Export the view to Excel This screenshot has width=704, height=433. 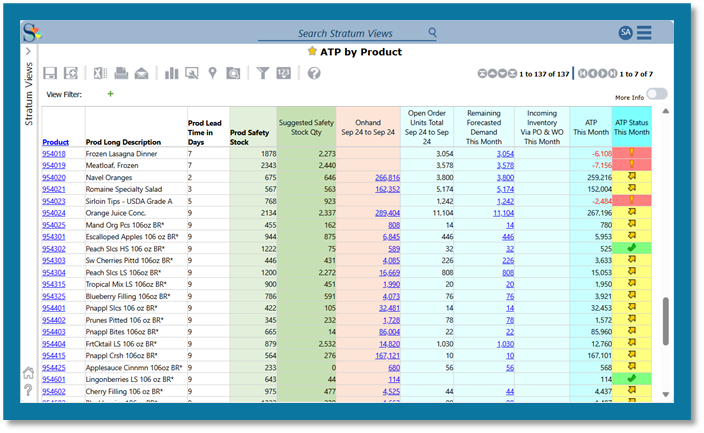click(100, 73)
